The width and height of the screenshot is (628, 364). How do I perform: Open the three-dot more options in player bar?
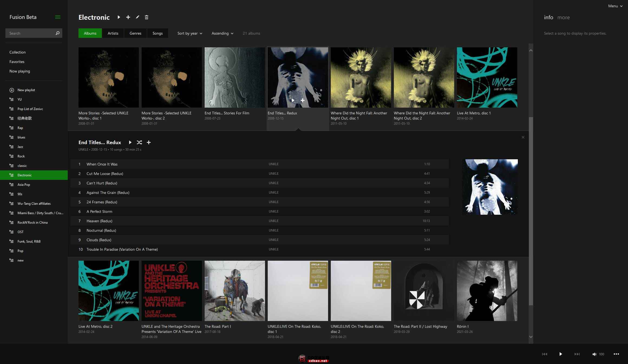(x=616, y=354)
